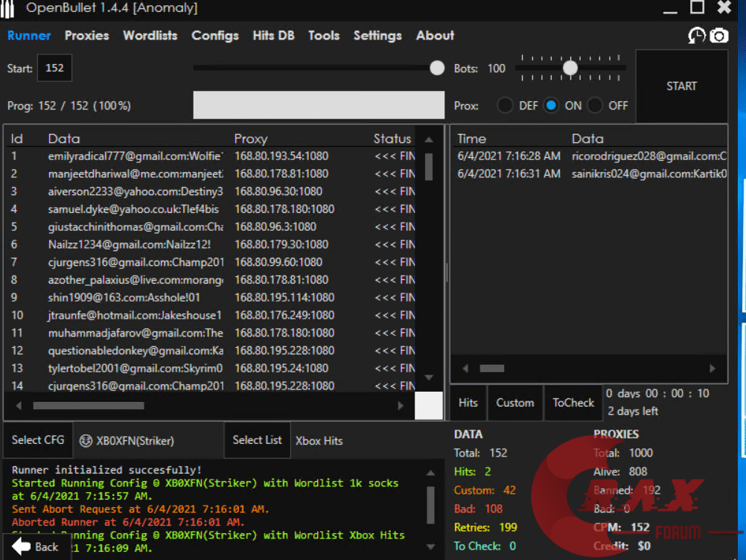The width and height of the screenshot is (746, 560).
Task: Click the face icon beside the config name
Action: click(x=86, y=441)
